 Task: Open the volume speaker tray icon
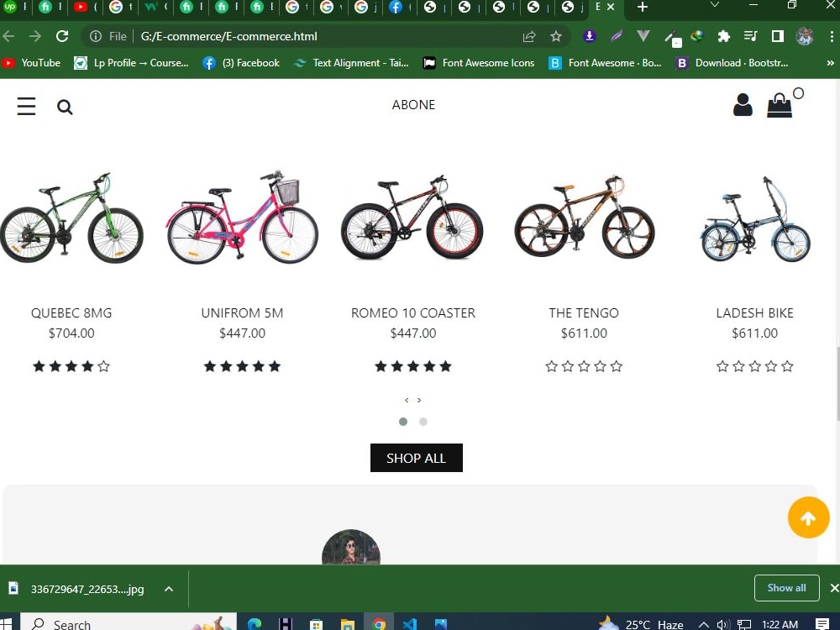pos(723,624)
